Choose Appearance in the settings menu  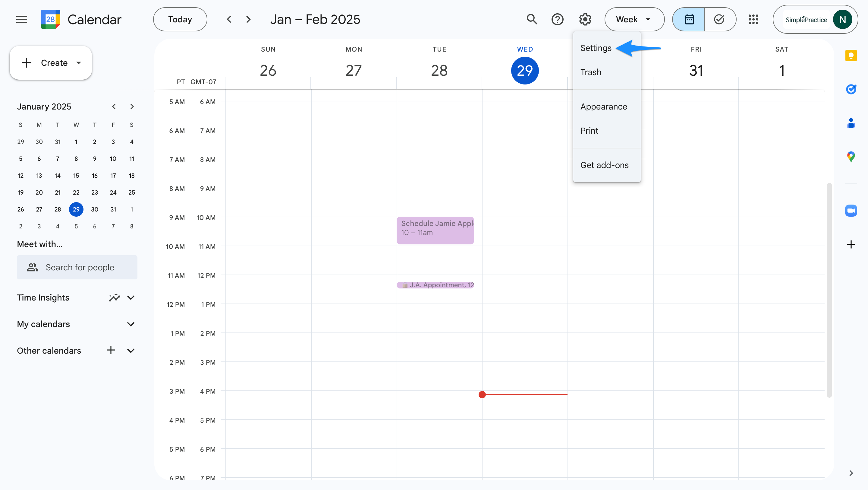click(603, 107)
